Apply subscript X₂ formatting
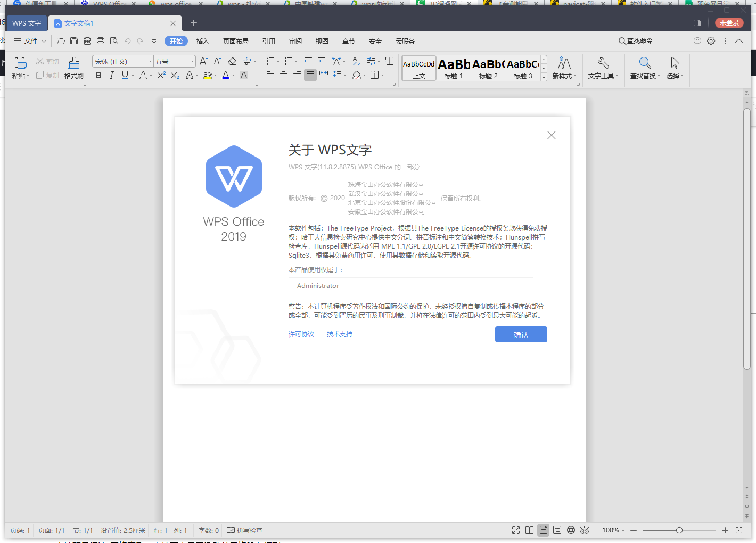756x543 pixels. 175,76
